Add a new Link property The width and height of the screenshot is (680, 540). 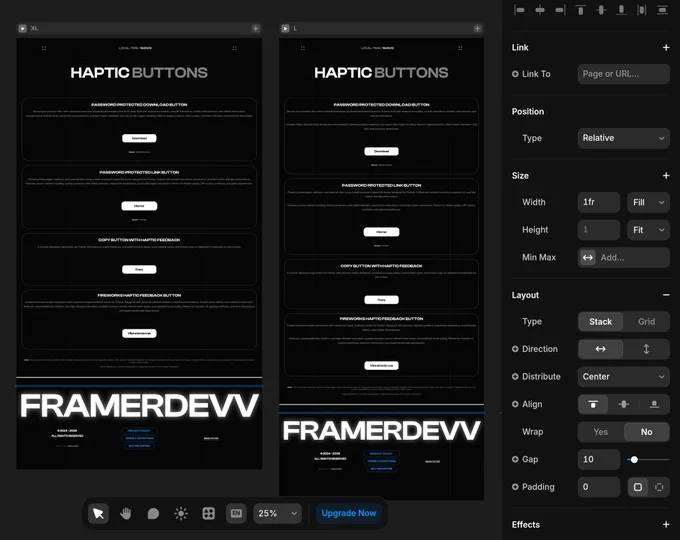666,47
